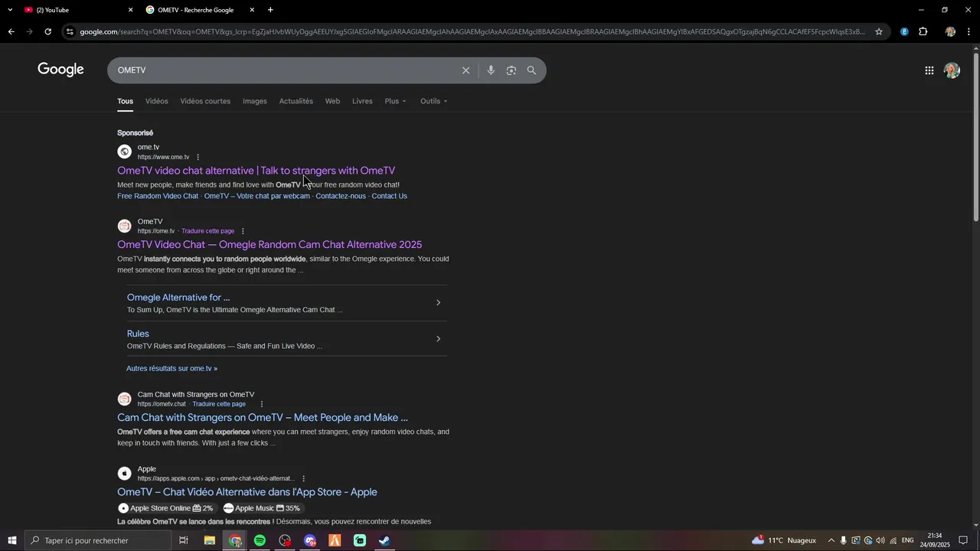Open more options for ometv.chat result
This screenshot has width=980, height=551.
coord(261,404)
